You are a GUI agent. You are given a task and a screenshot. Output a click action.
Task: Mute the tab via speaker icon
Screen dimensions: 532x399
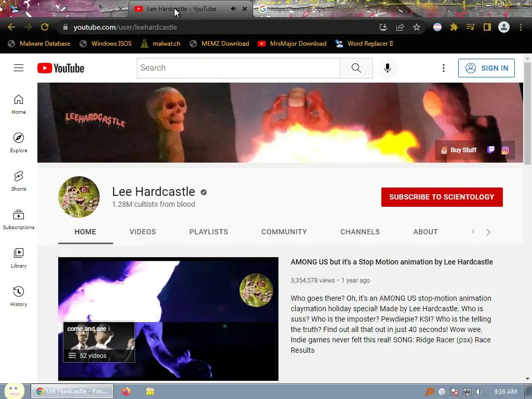pos(233,9)
